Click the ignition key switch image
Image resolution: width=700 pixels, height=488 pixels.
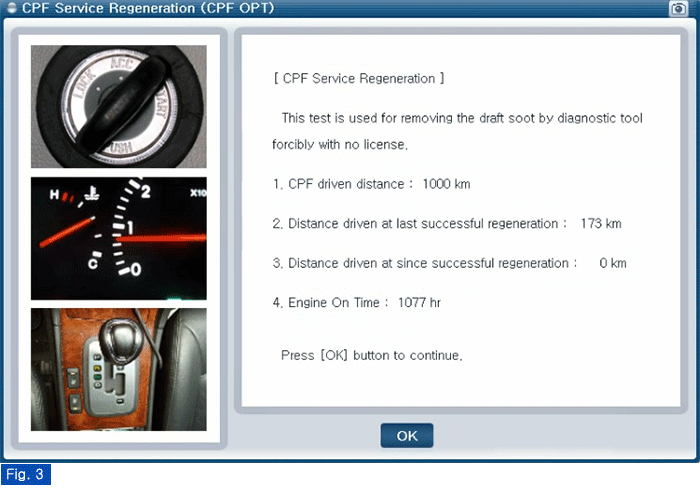click(119, 106)
